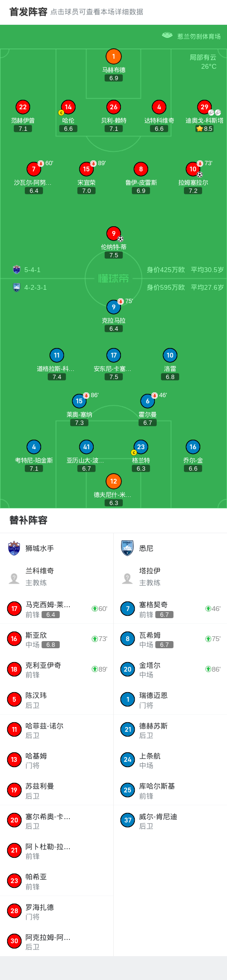
Task: Tap bench player 28 罗海扎德 row
Action: 57,911
